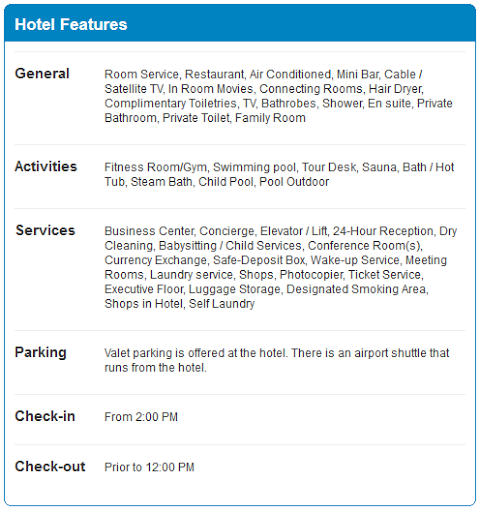Select the Check-in label

tap(45, 416)
